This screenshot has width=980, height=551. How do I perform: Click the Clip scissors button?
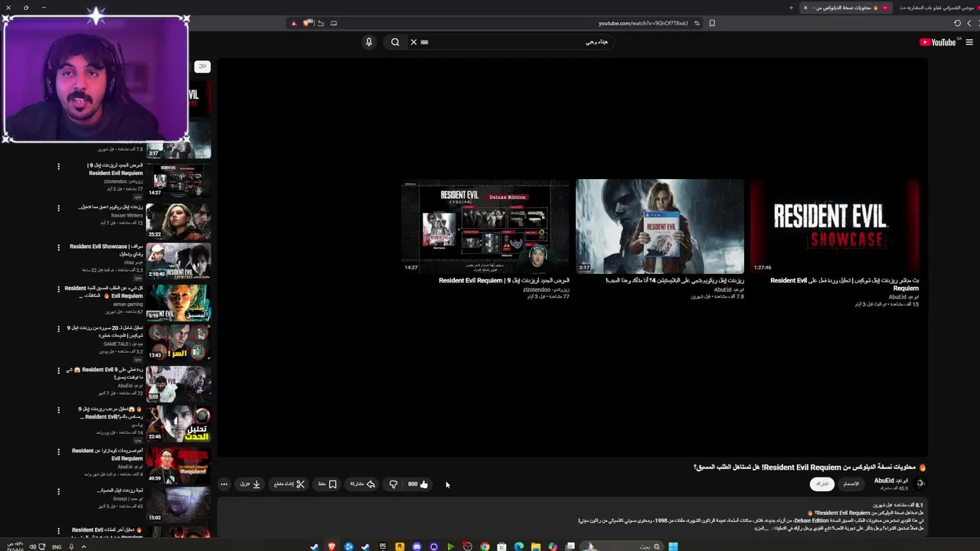click(x=289, y=484)
